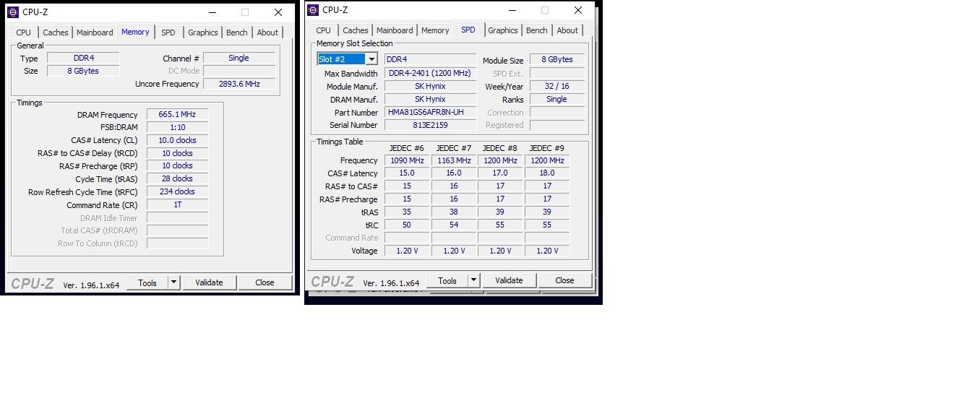This screenshot has width=980, height=406.
Task: Click Channel # value Single
Action: pos(239,58)
